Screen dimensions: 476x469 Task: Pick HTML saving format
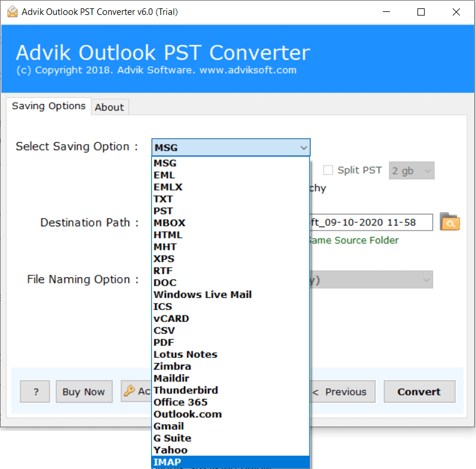pos(231,235)
